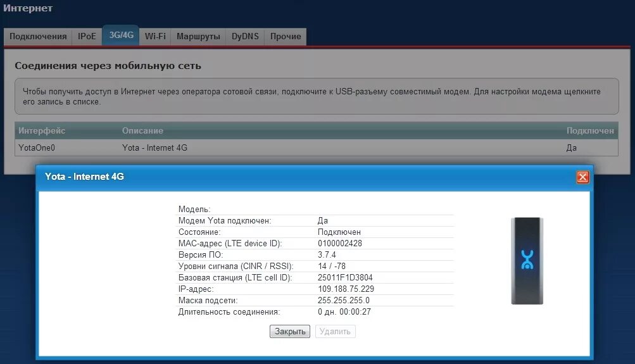635x364 pixels.
Task: Click the subnet mask 255.255.255.0
Action: (343, 301)
